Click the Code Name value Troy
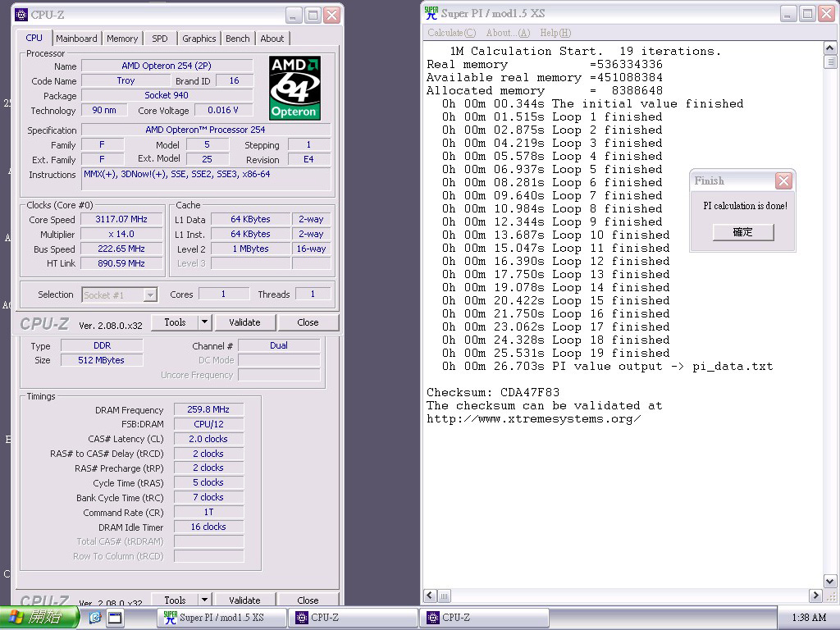840x630 pixels. 126,80
